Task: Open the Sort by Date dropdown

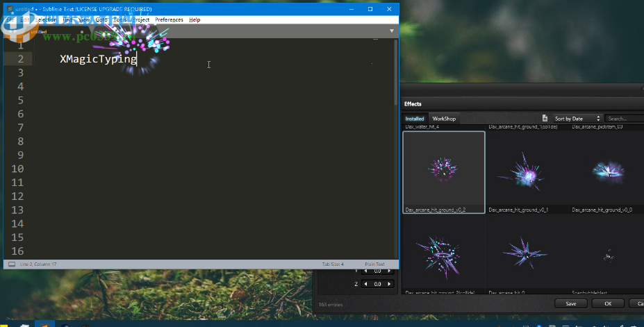Action: pyautogui.click(x=578, y=119)
